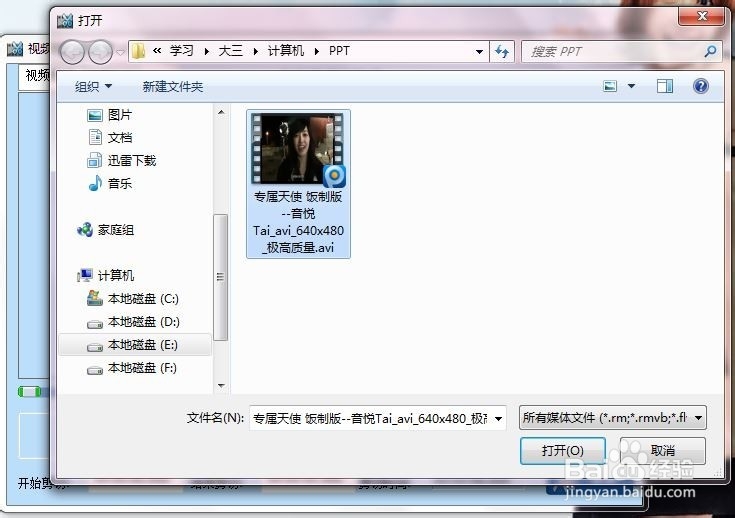Image resolution: width=735 pixels, height=518 pixels.
Task: Click the 打开(O) button
Action: [562, 450]
